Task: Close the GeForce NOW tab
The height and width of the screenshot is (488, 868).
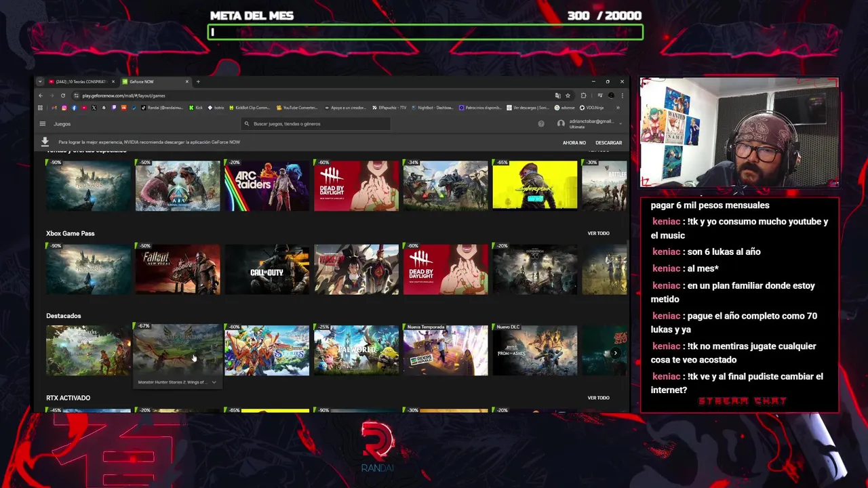Action: click(187, 81)
